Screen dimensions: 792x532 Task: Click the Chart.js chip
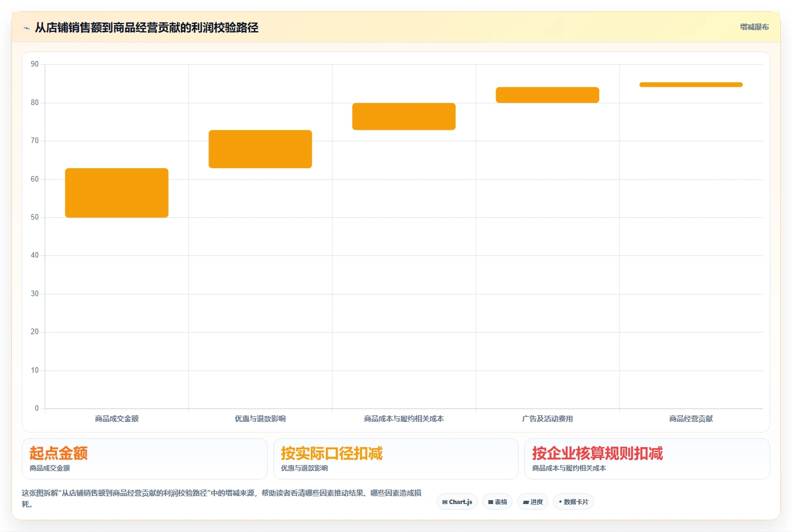457,502
